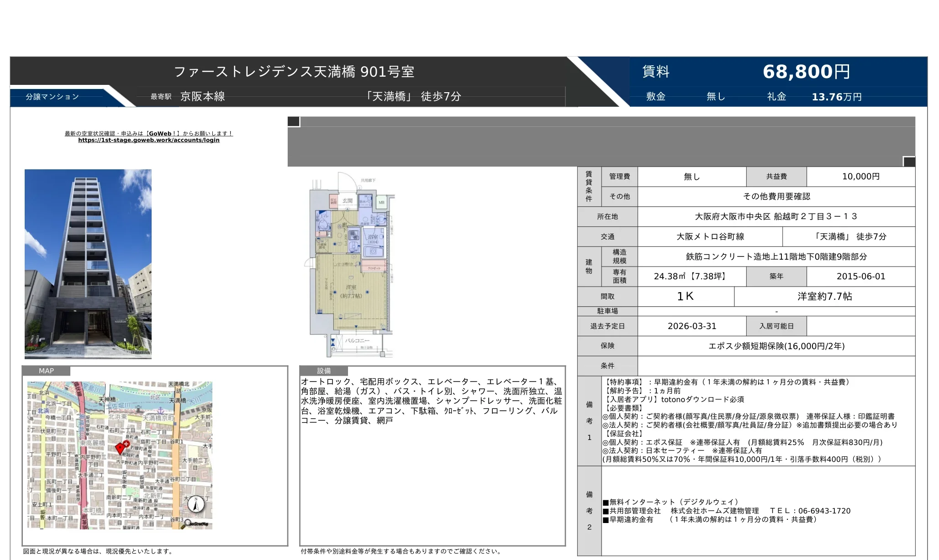Image resolution: width=939 pixels, height=560 pixels.
Task: Click the empty 入居可能日 value field
Action: [860, 326]
